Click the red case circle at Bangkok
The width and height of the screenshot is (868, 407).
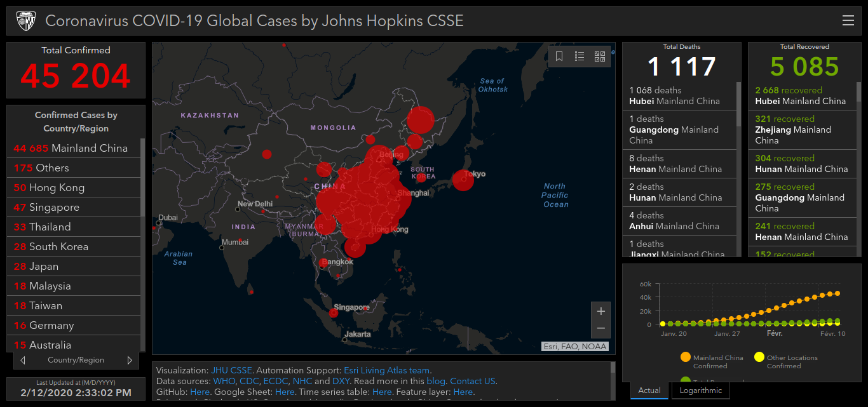pos(324,264)
